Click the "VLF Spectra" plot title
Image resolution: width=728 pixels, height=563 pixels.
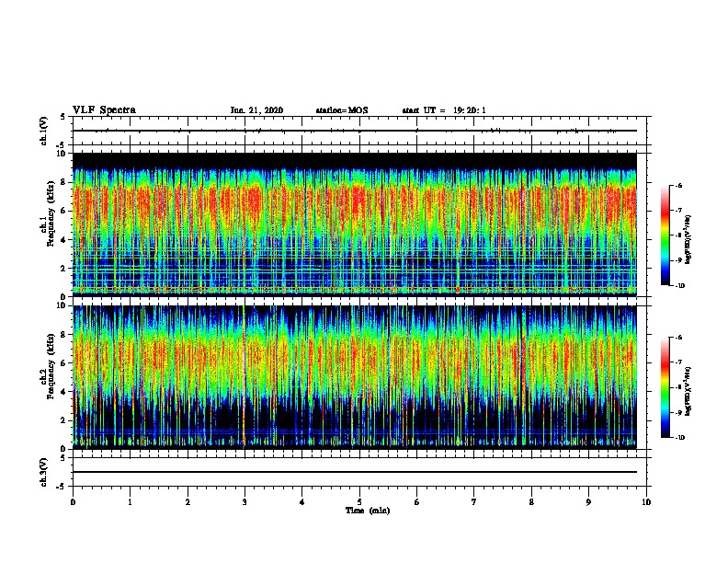point(104,110)
